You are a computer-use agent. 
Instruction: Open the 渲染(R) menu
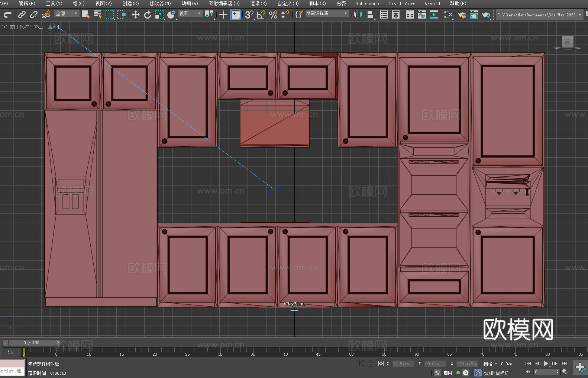point(258,3)
